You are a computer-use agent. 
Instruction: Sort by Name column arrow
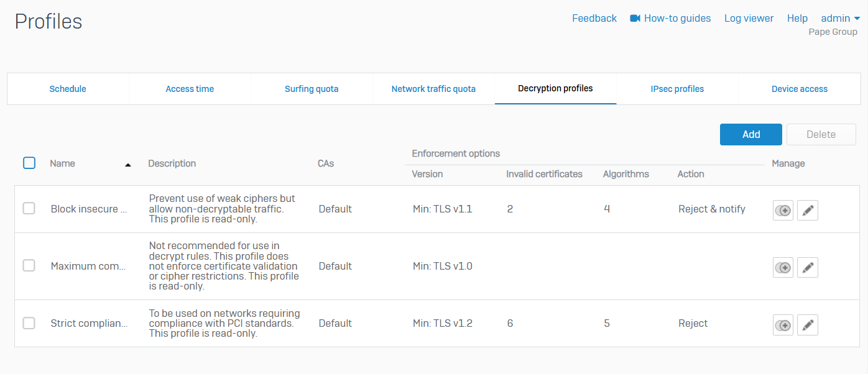click(128, 165)
